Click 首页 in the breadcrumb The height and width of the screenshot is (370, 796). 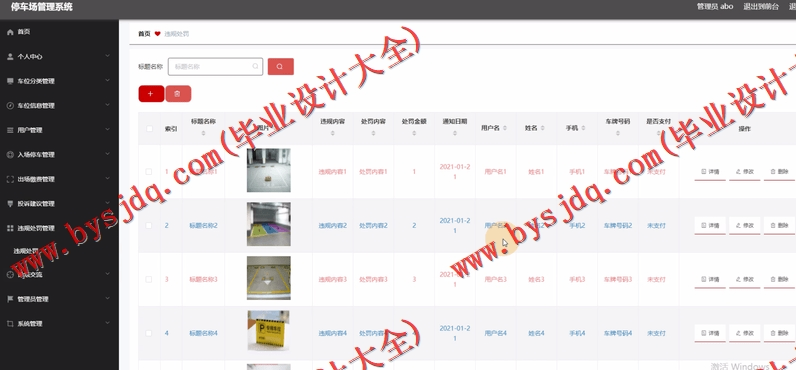tap(144, 34)
